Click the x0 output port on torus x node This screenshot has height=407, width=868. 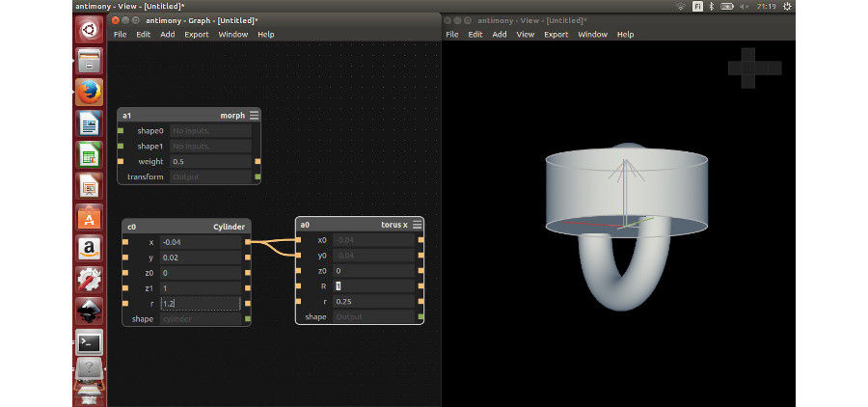coord(420,240)
